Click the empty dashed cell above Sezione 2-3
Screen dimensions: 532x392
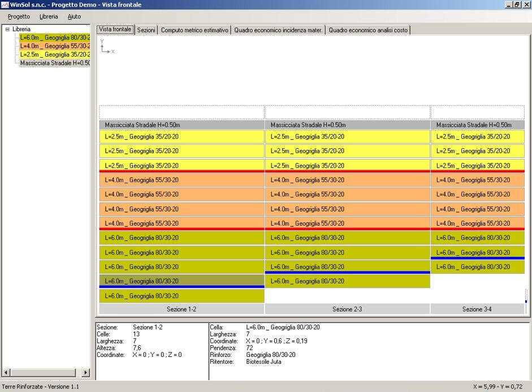point(347,113)
